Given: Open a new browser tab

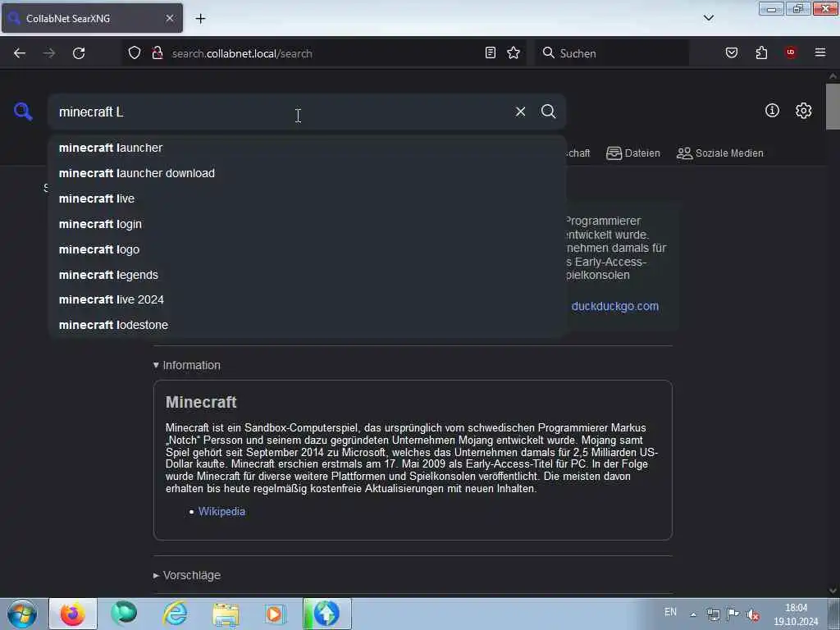Looking at the screenshot, I should coord(200,19).
